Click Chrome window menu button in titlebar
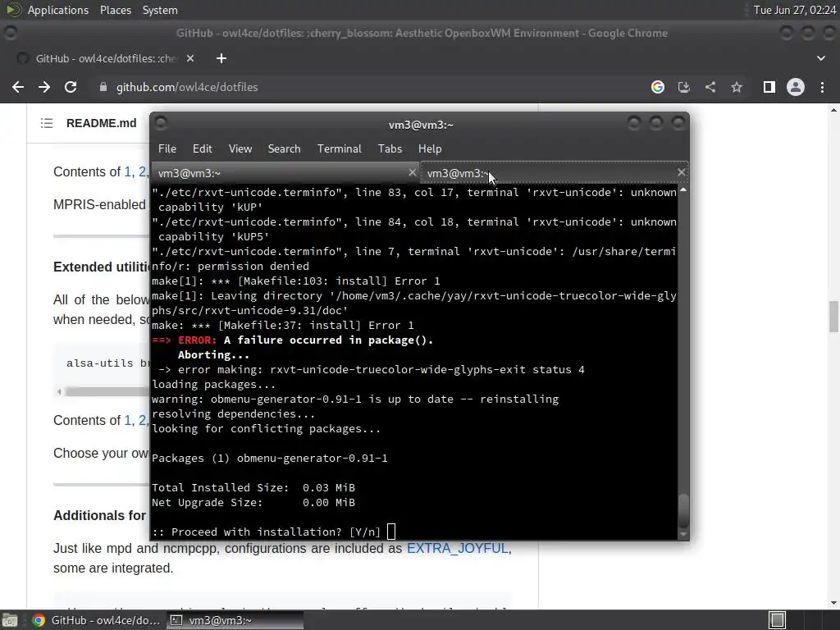 pos(10,33)
